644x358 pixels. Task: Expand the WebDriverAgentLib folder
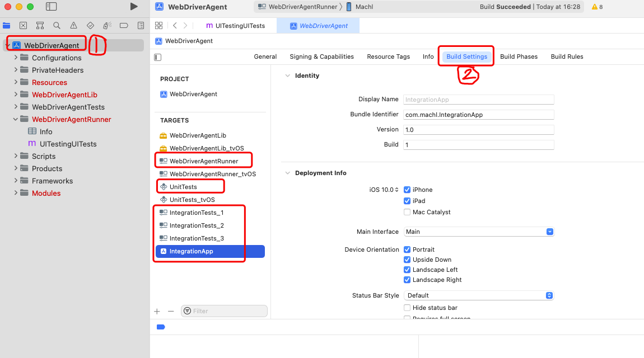tap(16, 95)
